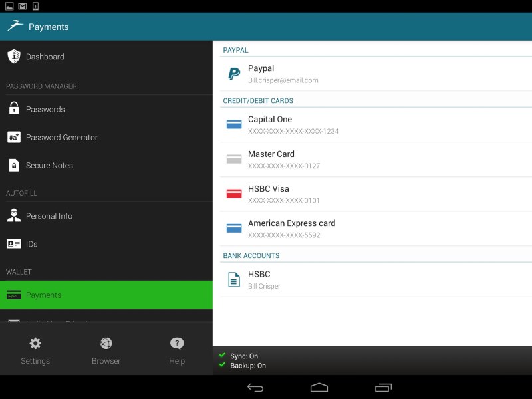Tap the Password Generator icon
The image size is (532, 399).
pyautogui.click(x=14, y=137)
